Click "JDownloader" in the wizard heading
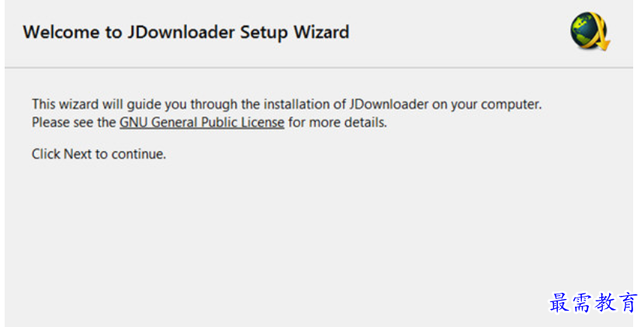 point(171,33)
